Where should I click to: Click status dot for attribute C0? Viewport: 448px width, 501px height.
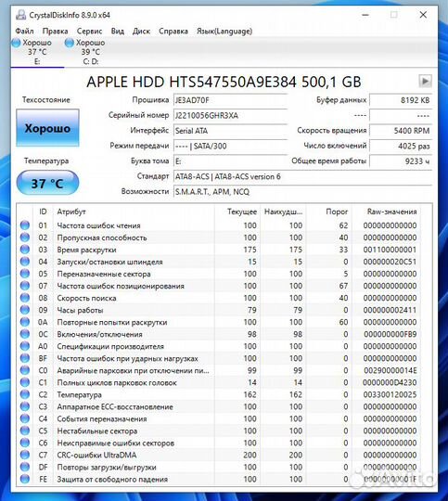coord(25,370)
